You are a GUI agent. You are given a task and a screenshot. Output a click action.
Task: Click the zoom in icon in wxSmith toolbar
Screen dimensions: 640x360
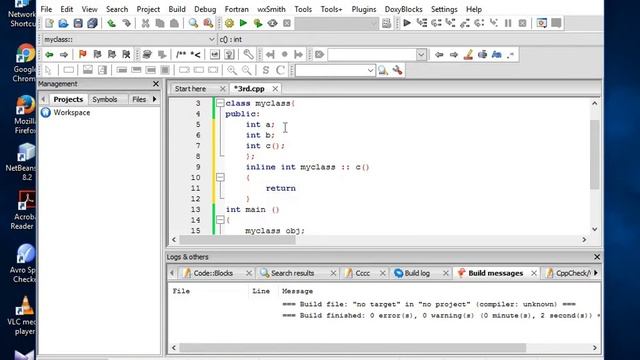point(232,70)
